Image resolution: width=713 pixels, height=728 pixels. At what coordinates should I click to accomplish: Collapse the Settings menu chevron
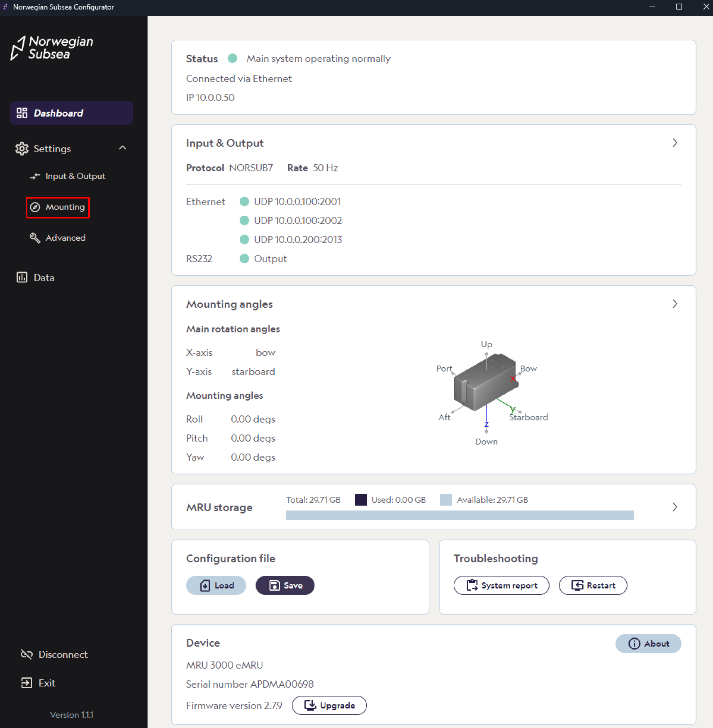tap(122, 148)
